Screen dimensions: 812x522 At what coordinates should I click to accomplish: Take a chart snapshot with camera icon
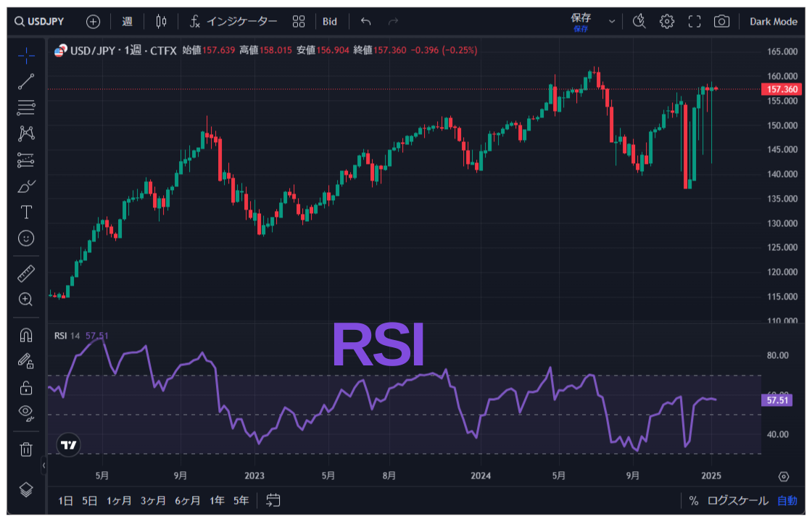coord(721,22)
